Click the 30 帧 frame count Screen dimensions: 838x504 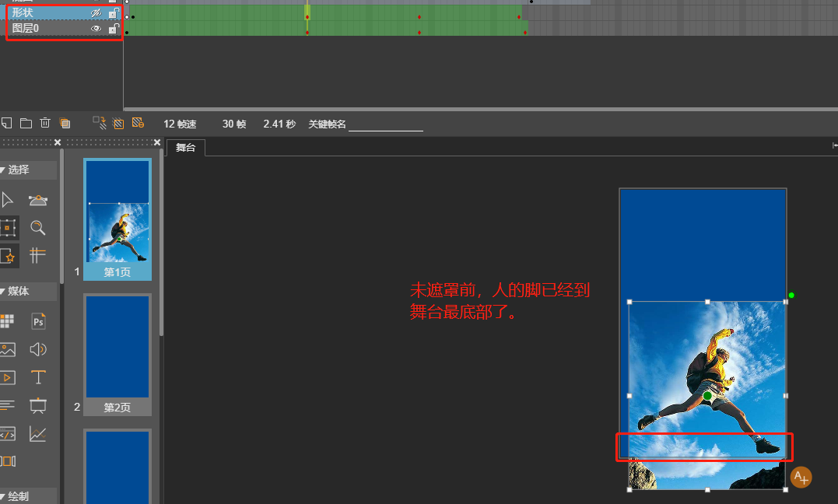pyautogui.click(x=234, y=124)
